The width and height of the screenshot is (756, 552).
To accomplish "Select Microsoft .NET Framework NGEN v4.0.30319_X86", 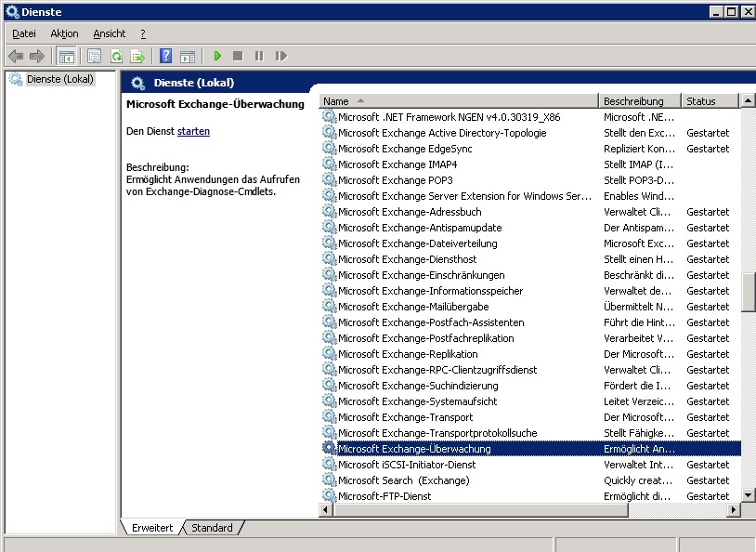I will [x=449, y=117].
